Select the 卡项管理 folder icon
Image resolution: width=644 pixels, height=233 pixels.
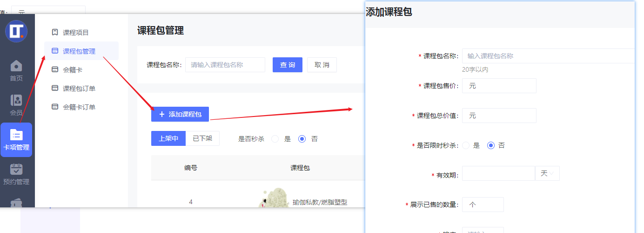[x=16, y=135]
